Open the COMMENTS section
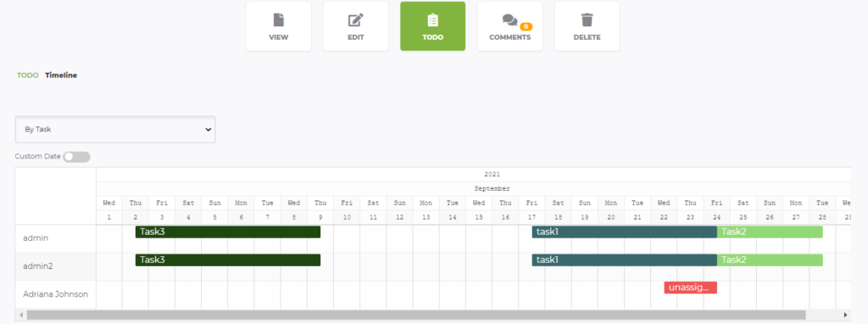Viewport: 868px width, 324px height. pos(509,26)
